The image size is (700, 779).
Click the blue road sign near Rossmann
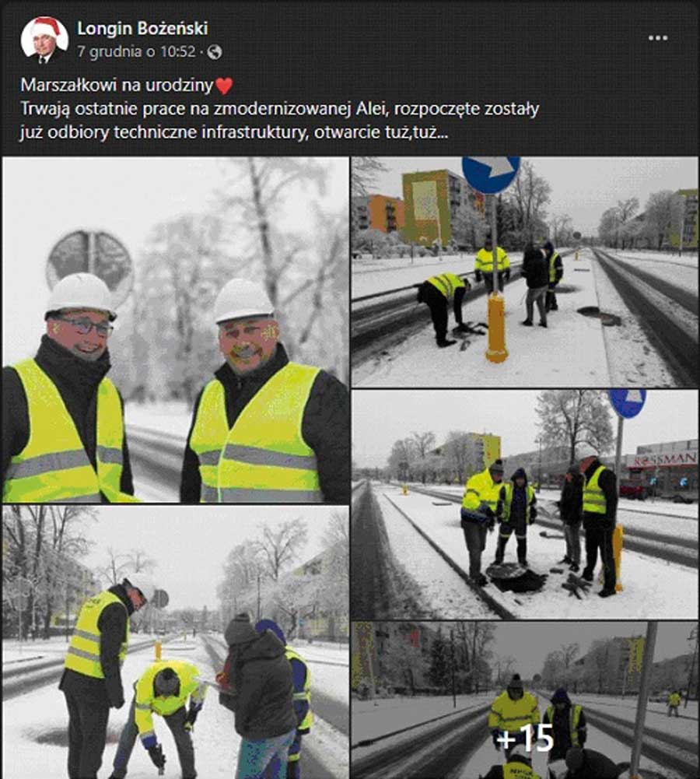coord(628,403)
